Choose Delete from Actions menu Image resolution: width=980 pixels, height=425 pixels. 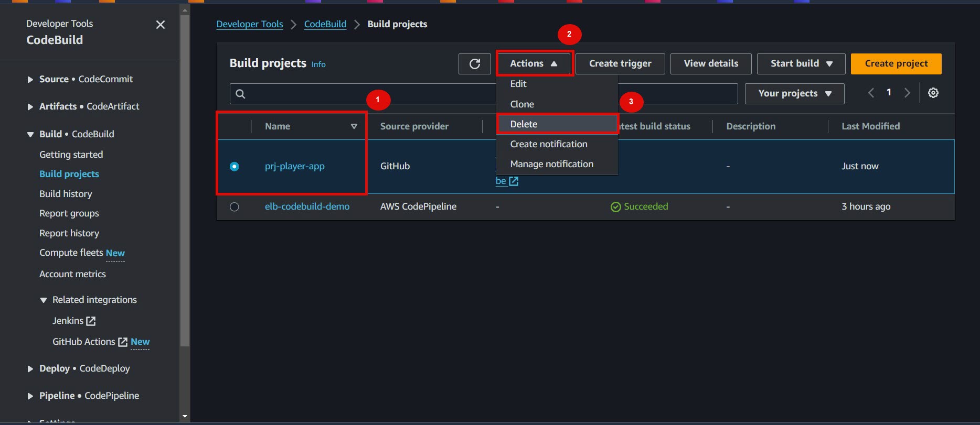[x=557, y=124]
